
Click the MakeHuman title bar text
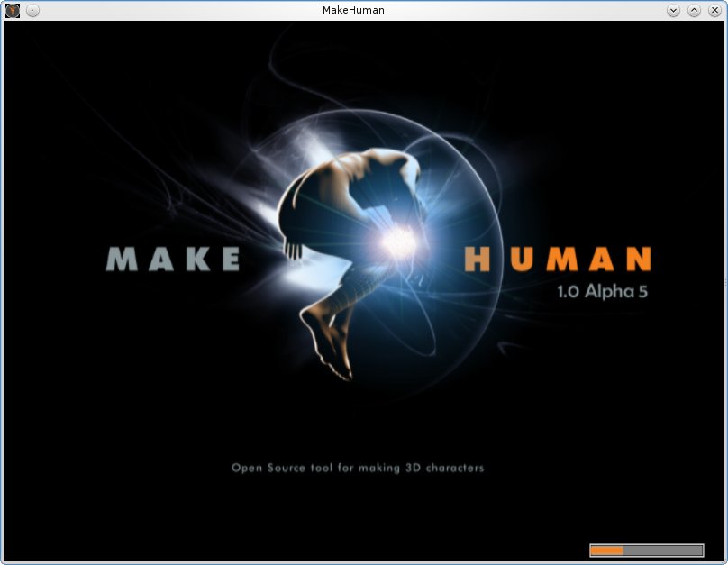tap(353, 10)
